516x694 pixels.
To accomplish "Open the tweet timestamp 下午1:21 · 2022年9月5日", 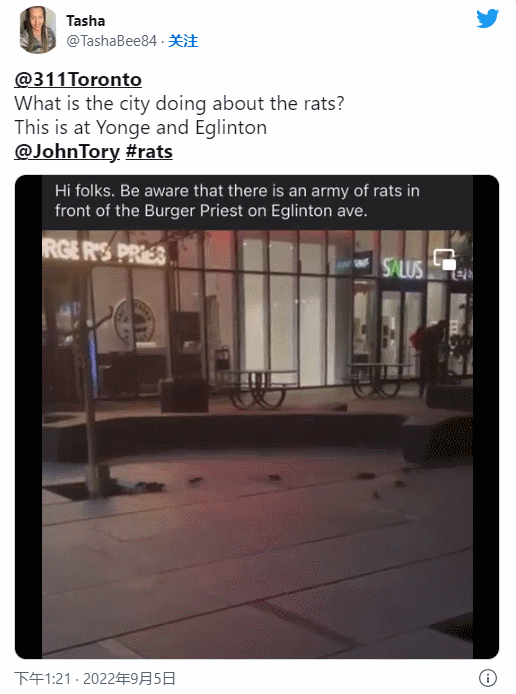I will [95, 678].
